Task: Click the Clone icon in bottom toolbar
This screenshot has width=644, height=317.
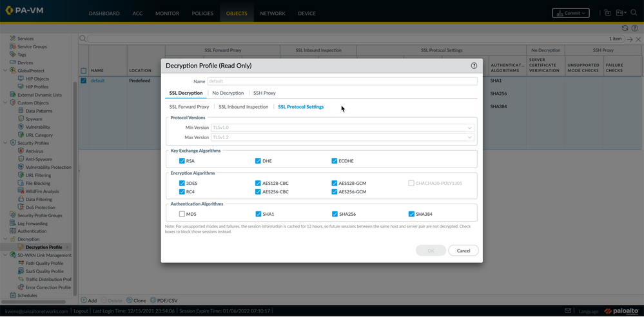Action: tap(130, 300)
